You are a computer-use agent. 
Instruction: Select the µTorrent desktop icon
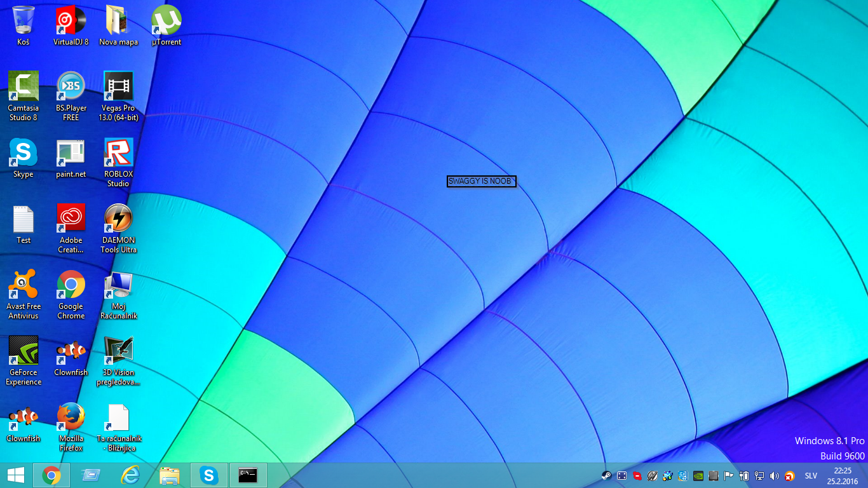pyautogui.click(x=166, y=21)
